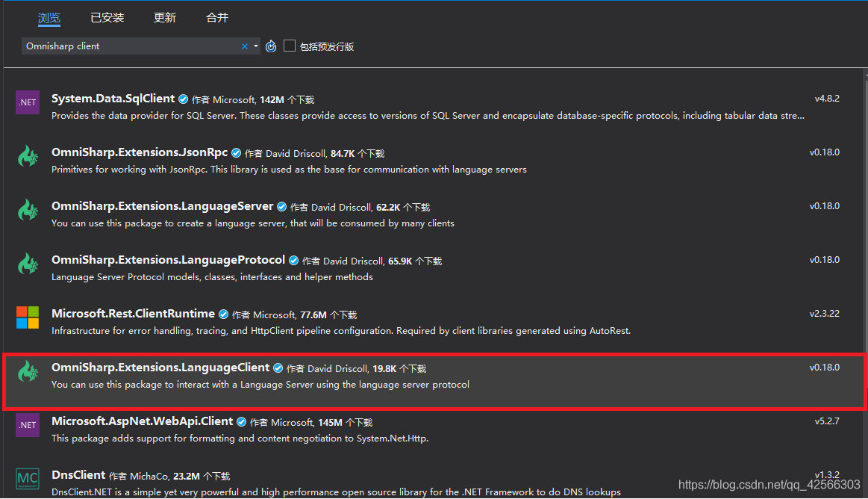Enable the 包括预发行版 checkbox

coord(290,46)
